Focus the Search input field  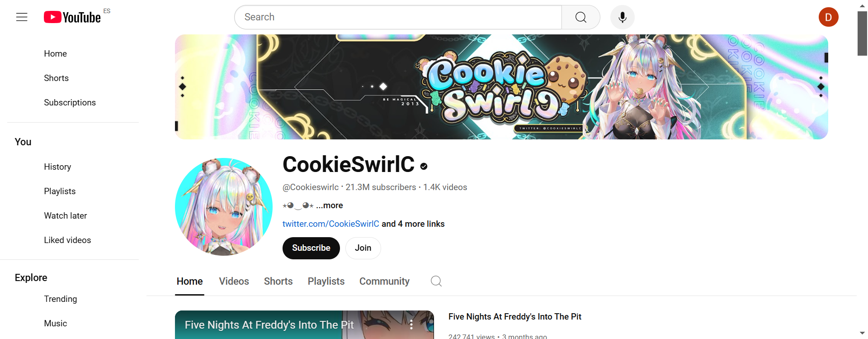pyautogui.click(x=398, y=17)
